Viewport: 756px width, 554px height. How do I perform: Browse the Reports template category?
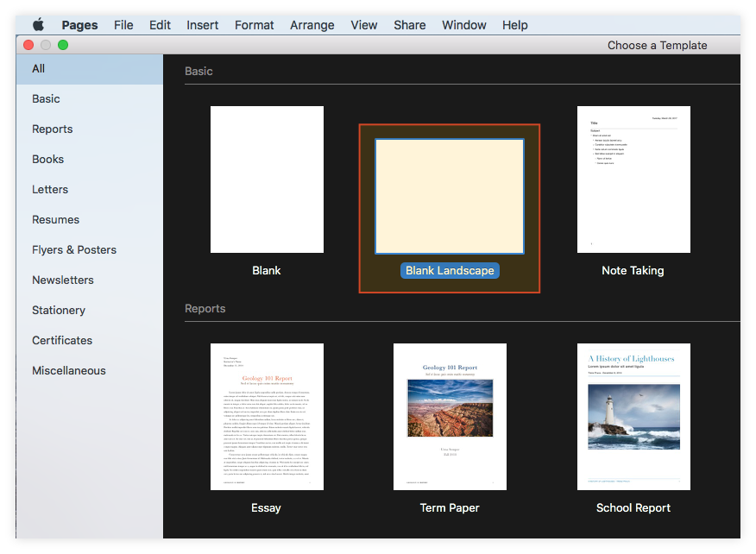tap(52, 129)
